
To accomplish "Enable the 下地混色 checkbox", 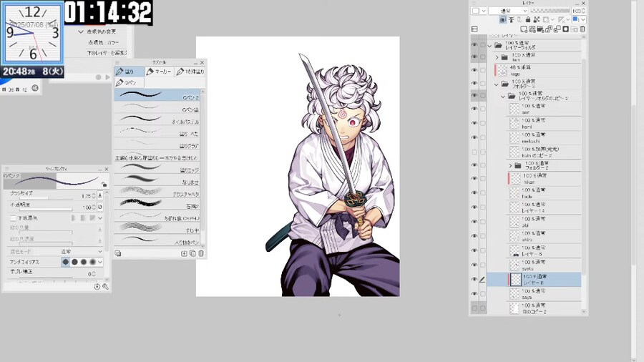I will pos(13,218).
